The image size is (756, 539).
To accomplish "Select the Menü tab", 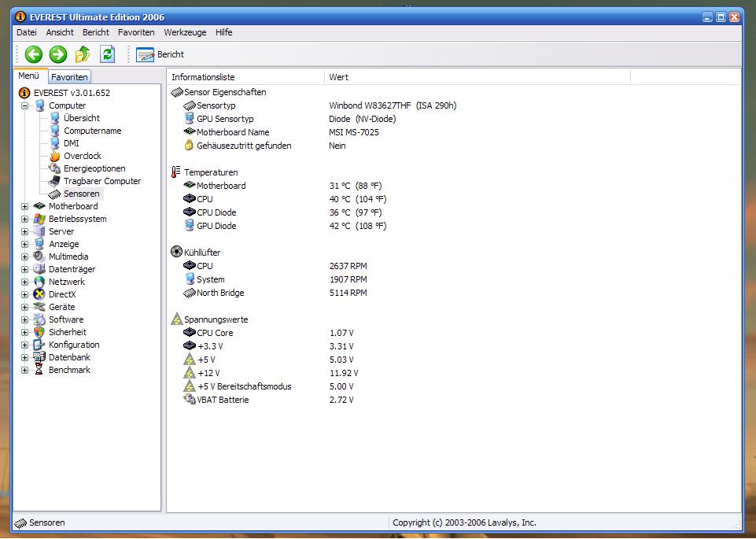I will (29, 76).
